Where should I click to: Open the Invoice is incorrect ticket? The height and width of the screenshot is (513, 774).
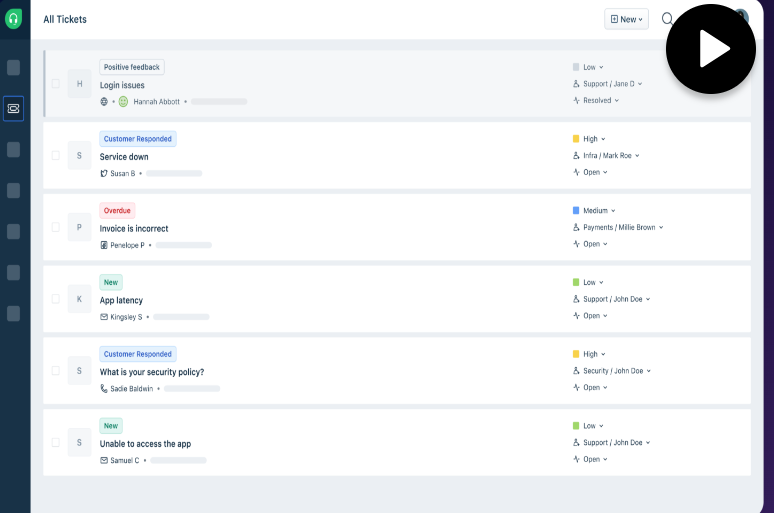(x=134, y=229)
